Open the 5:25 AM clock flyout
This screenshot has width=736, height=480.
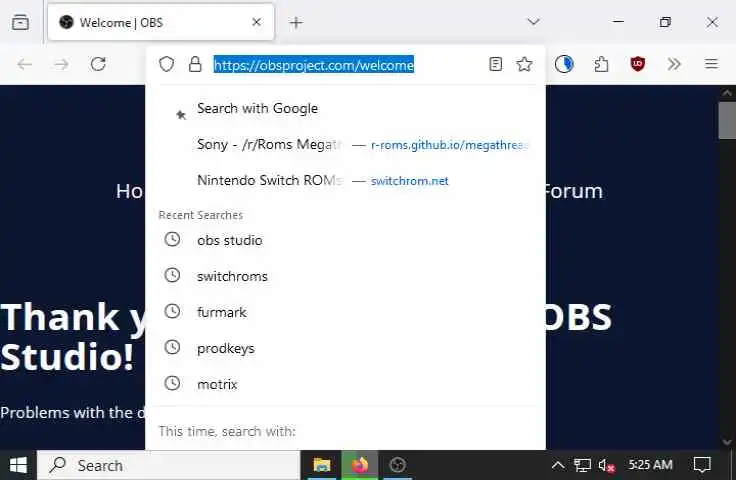click(650, 465)
